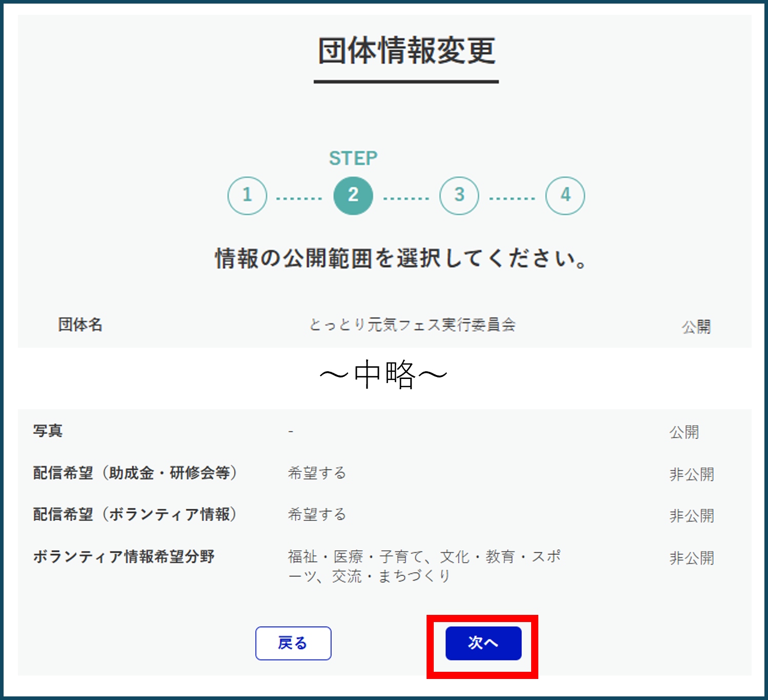
Task: Select step 1 circle in the progress indicator
Action: pos(247,195)
